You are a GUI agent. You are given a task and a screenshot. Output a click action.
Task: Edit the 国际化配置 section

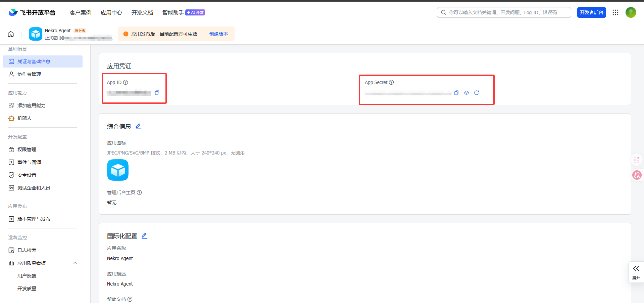(144, 236)
